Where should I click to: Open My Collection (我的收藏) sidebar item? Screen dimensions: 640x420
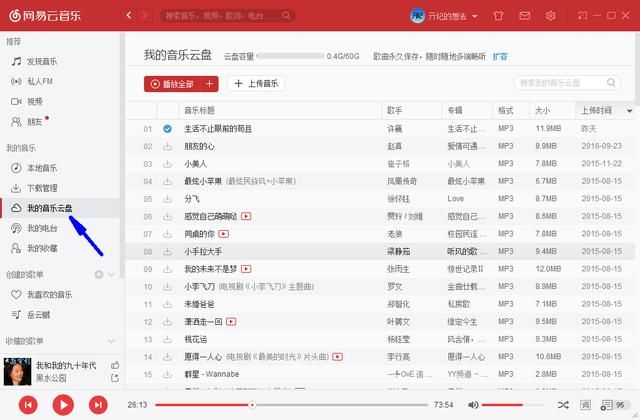(x=34, y=248)
